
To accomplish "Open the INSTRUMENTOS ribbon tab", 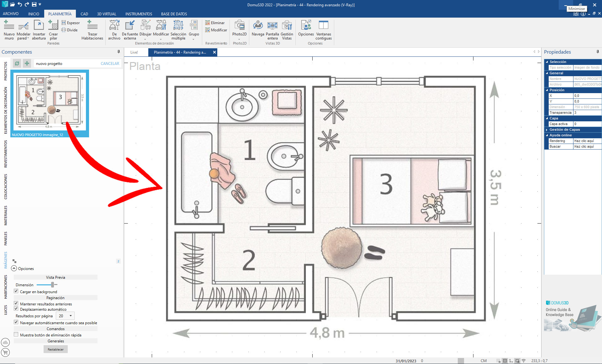I will coord(139,14).
